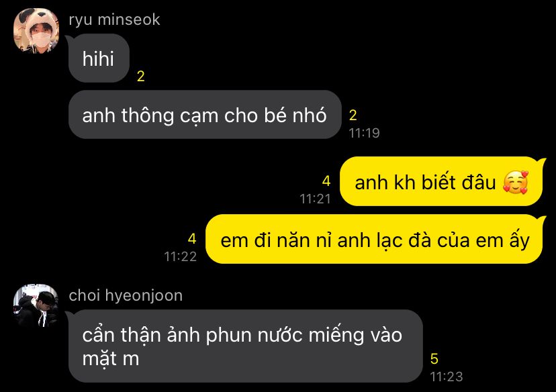This screenshot has width=556, height=392.
Task: Tap the 11:22 timestamp
Action: click(x=181, y=256)
